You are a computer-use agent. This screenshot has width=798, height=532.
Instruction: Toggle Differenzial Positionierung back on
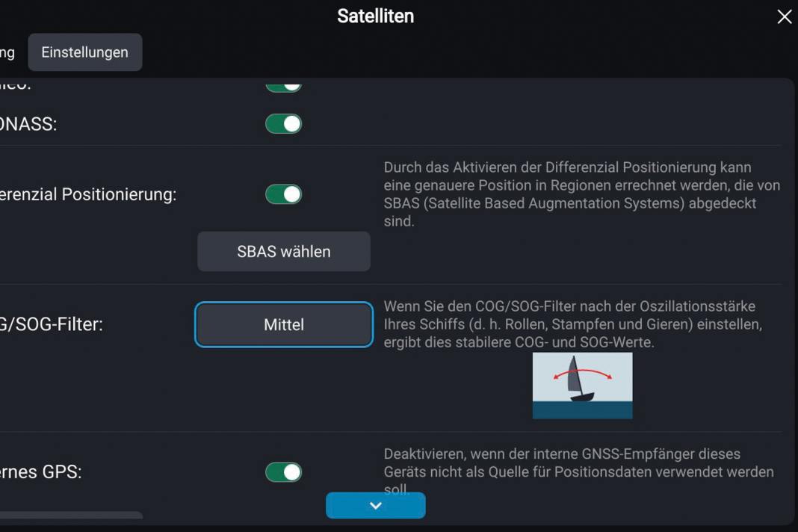click(x=283, y=194)
